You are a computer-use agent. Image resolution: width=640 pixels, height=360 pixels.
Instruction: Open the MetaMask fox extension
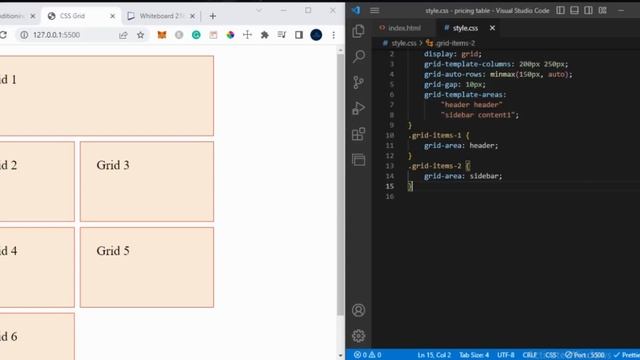coord(162,35)
